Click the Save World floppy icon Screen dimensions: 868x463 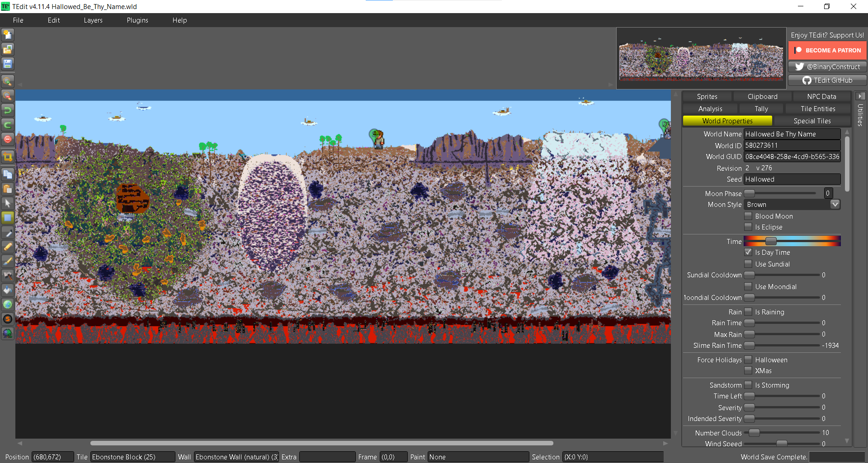[x=8, y=64]
